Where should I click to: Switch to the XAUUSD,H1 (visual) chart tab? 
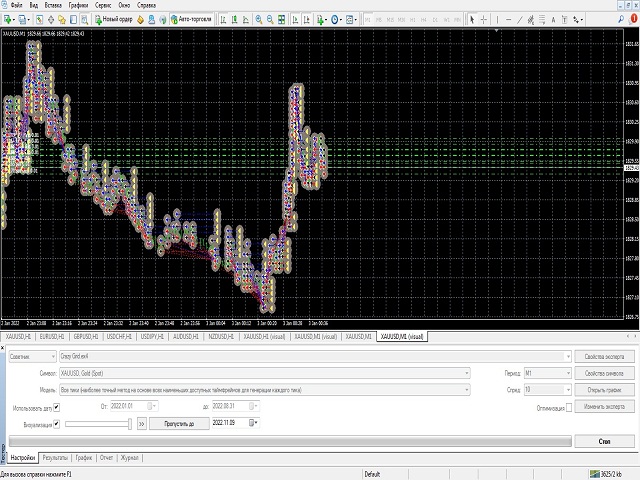click(x=264, y=336)
